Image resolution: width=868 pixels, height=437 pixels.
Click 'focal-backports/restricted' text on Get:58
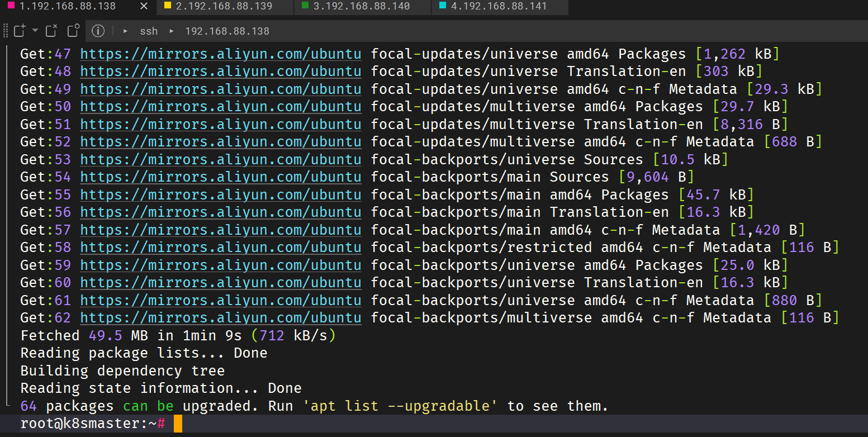481,248
